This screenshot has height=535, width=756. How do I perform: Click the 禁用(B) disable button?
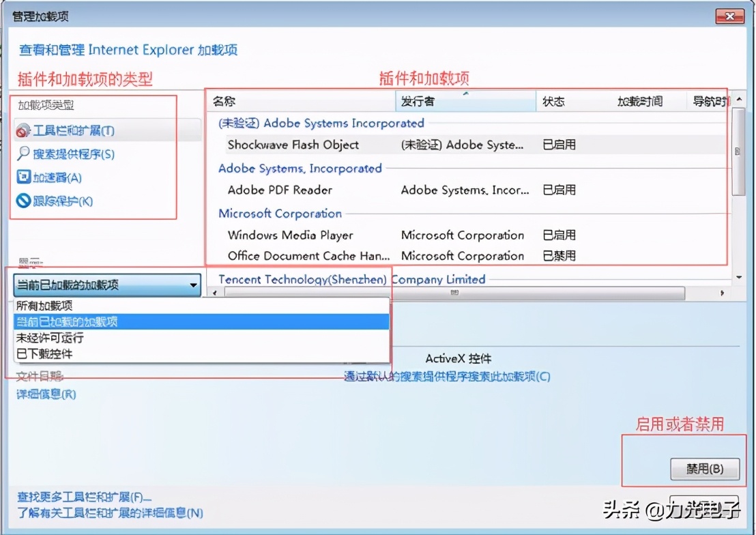(x=704, y=469)
